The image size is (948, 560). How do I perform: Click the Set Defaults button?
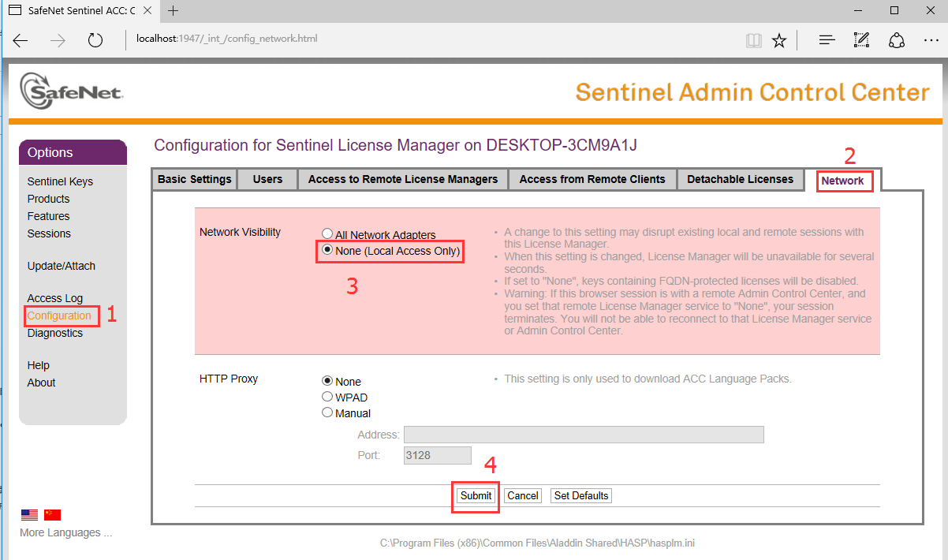click(x=581, y=496)
